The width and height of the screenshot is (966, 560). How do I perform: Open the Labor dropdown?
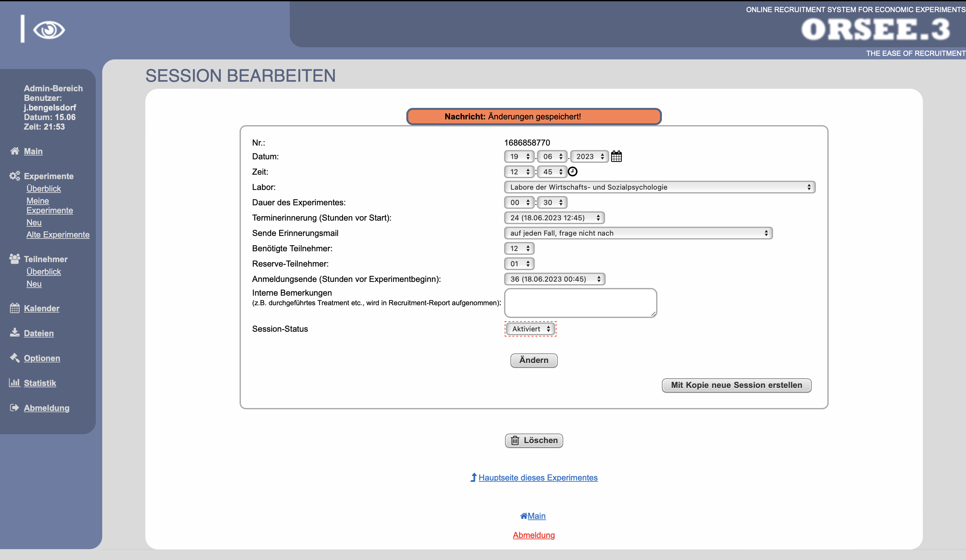(659, 187)
